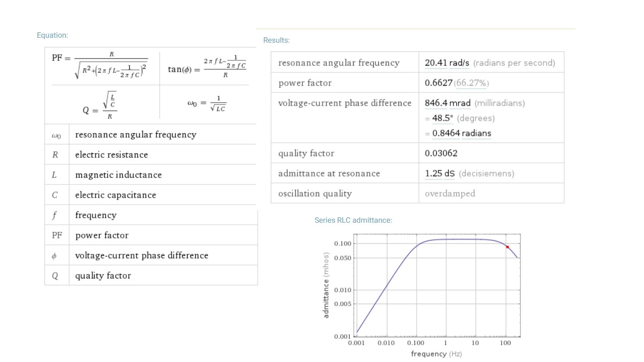Click the 846.4 mrad phase difference value

point(448,103)
